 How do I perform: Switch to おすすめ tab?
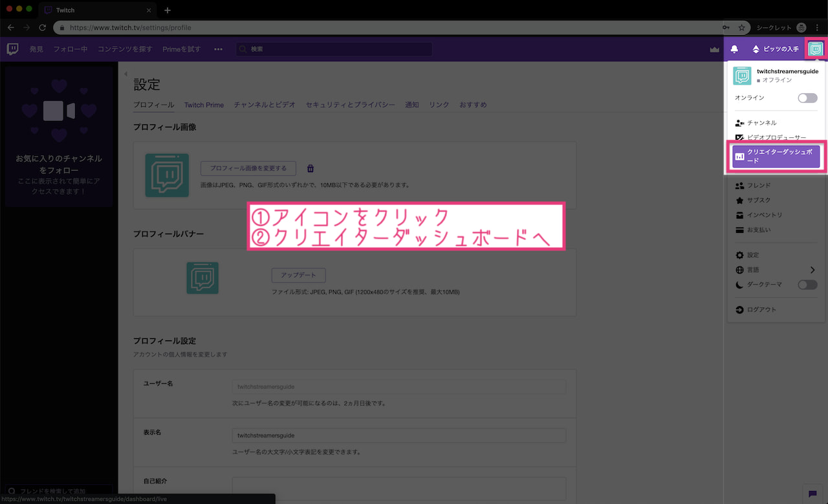[x=473, y=105]
